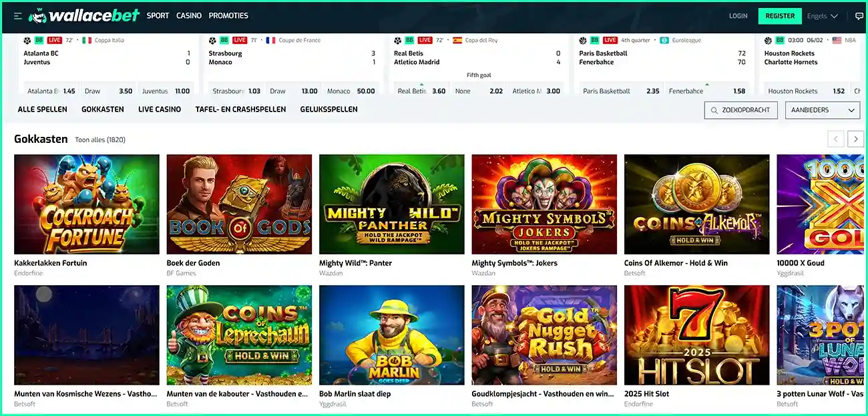The height and width of the screenshot is (416, 868).
Task: Open Coins of Leprechaun game thumbnail
Action: [239, 335]
